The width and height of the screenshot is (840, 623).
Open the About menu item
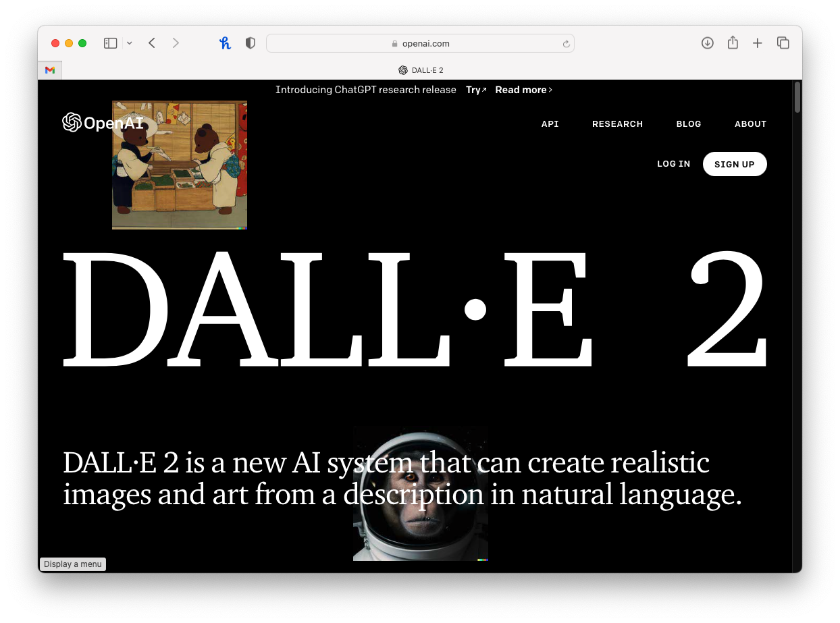point(750,124)
